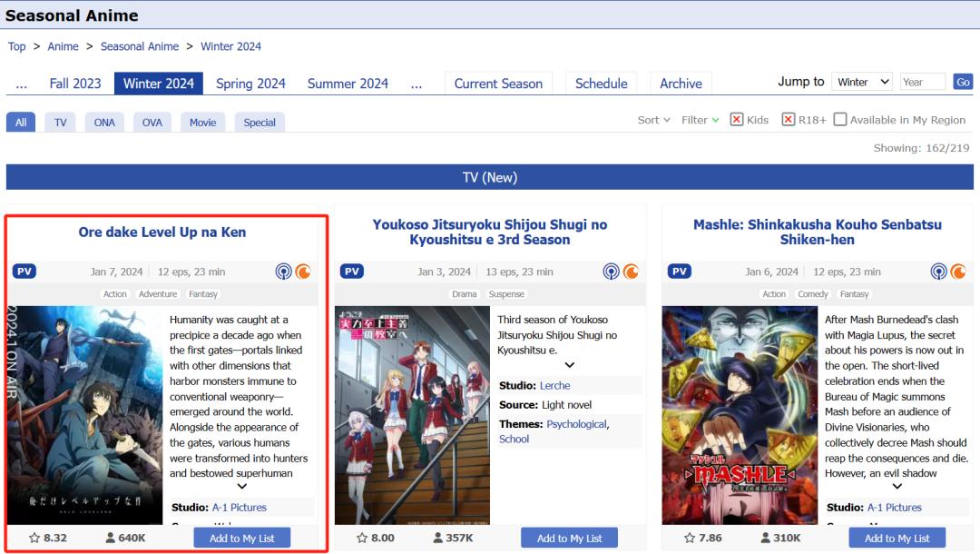
Task: Click broadcast icon on Ore dake Level Up card
Action: (x=284, y=272)
